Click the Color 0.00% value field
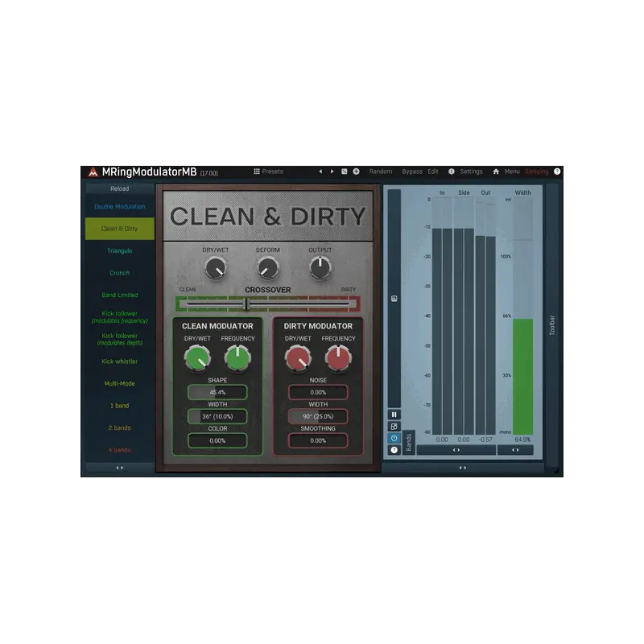The image size is (644, 644). 217,440
